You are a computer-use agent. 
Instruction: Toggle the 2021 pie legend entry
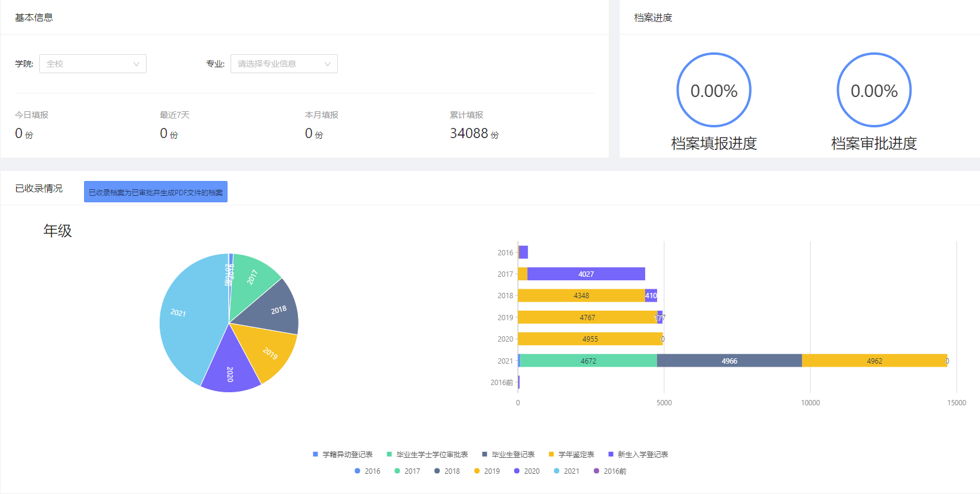click(567, 471)
